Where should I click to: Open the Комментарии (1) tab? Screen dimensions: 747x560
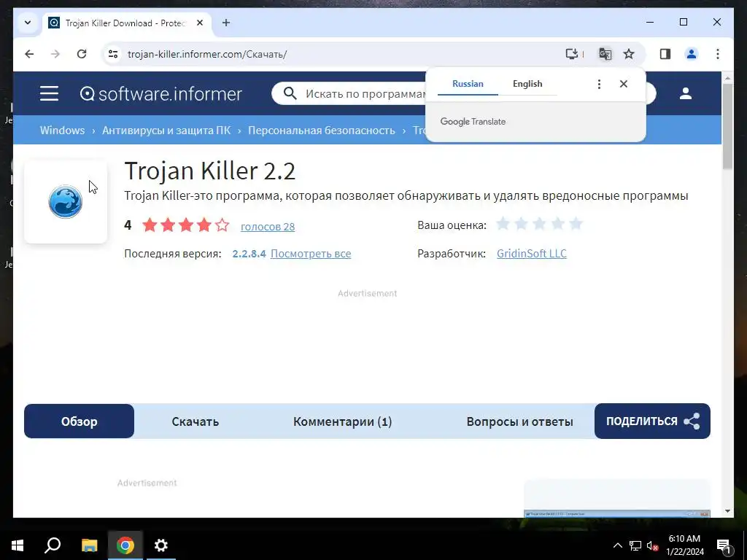tap(343, 421)
